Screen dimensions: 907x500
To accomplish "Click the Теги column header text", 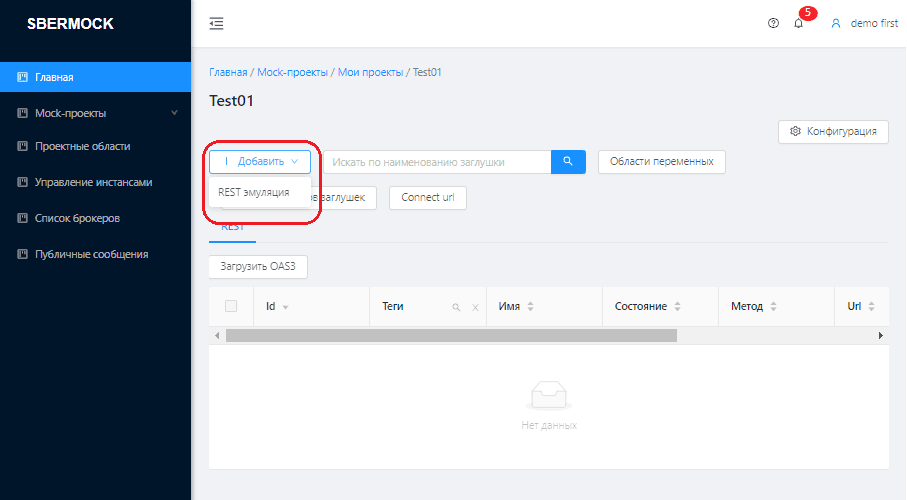I will tap(393, 306).
